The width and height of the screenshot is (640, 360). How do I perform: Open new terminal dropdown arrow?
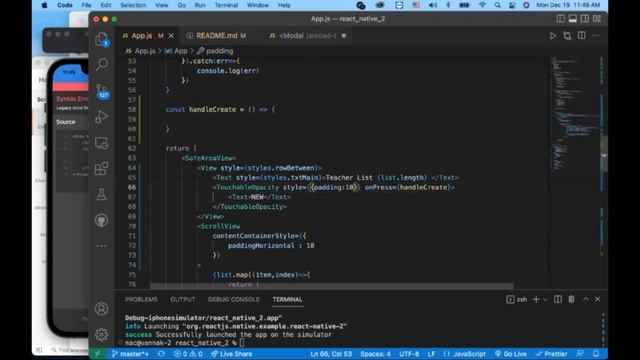[x=545, y=300]
